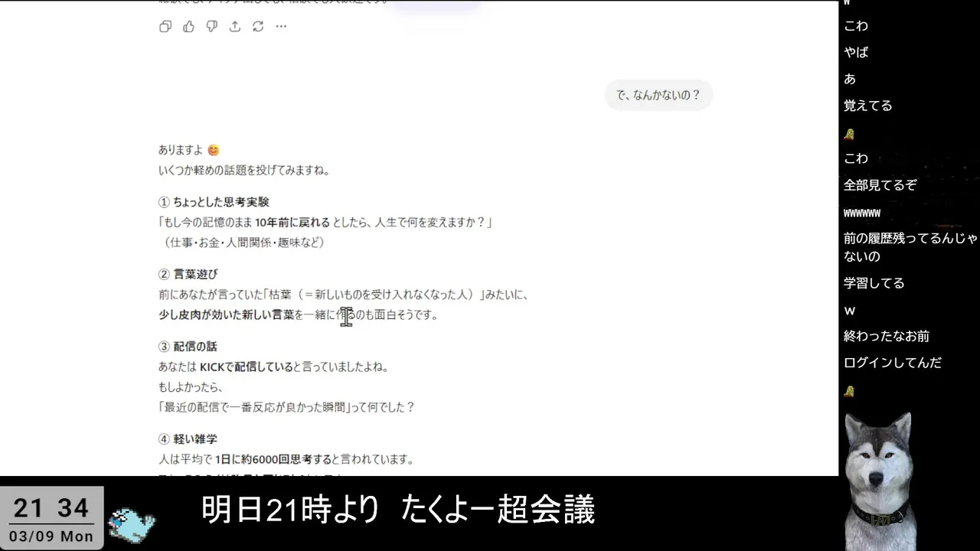This screenshot has height=551, width=980.
Task: Click the banner text "明日21時より たくよー超会議"
Action: (398, 510)
